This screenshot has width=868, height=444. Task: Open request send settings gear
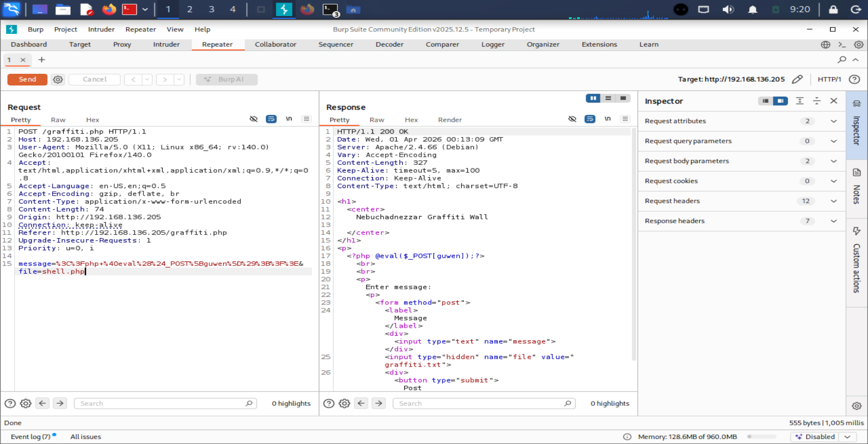coord(58,79)
